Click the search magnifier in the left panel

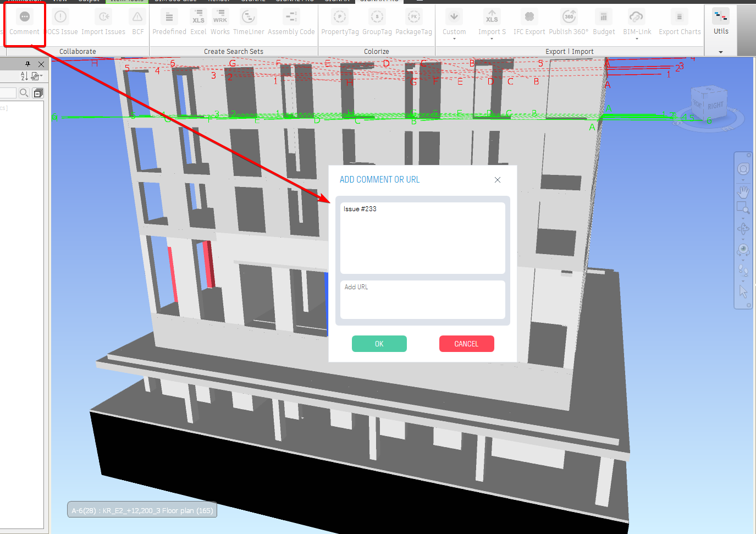24,93
